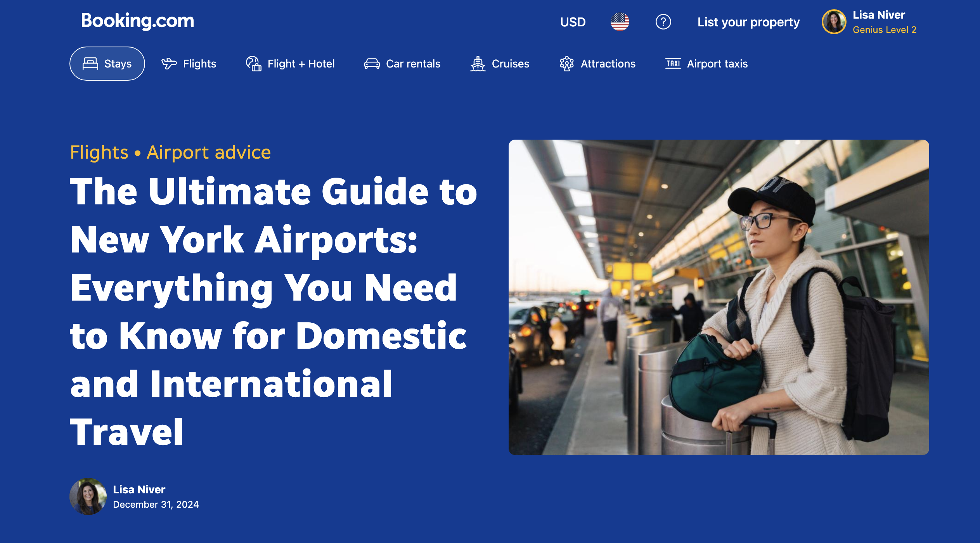Click List your property
This screenshot has width=980, height=543.
click(x=748, y=22)
